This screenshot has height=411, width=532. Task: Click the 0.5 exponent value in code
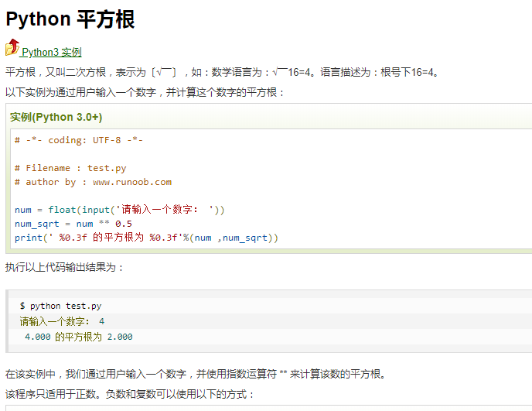124,224
